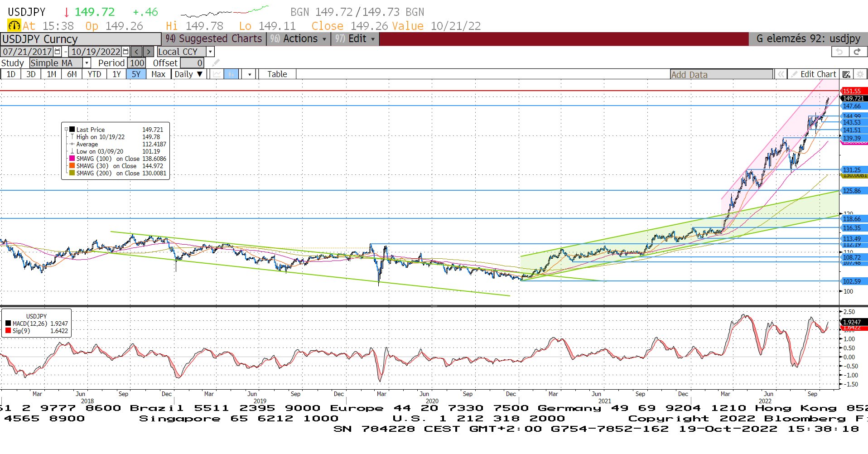Click the Add Data input field
Screen dimensions: 868x454
[x=721, y=75]
